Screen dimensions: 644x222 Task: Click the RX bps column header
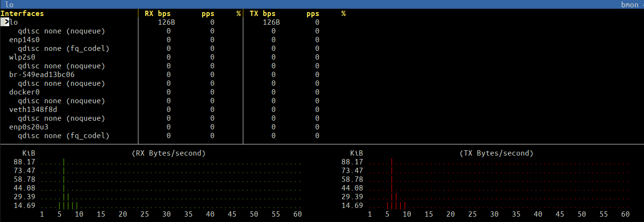click(158, 14)
